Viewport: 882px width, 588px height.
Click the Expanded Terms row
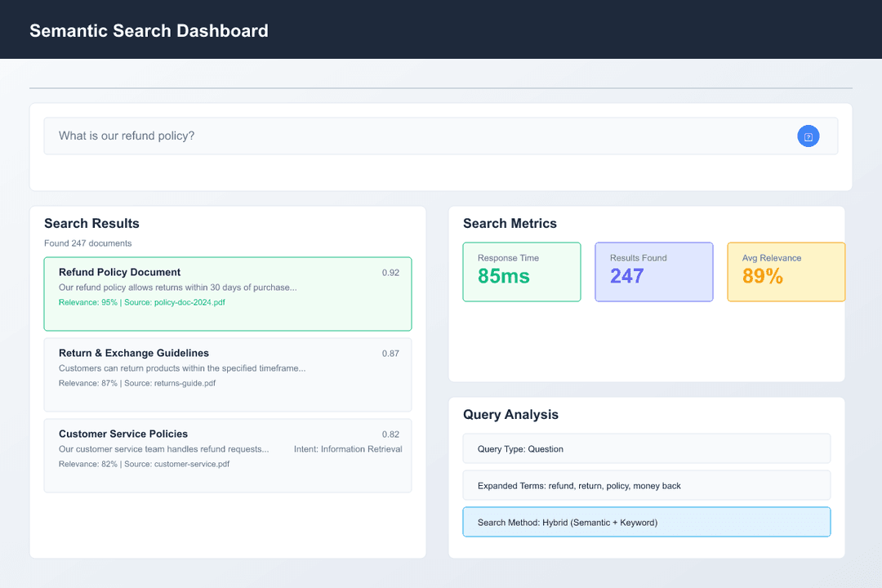point(646,486)
